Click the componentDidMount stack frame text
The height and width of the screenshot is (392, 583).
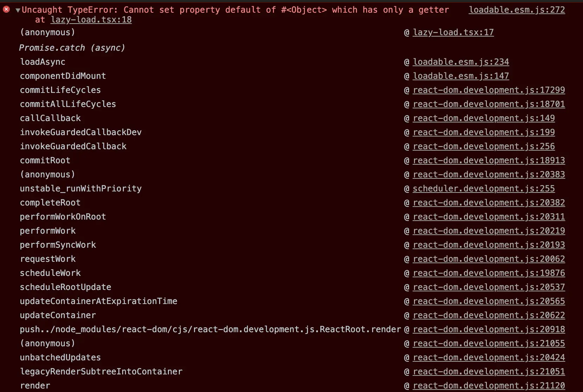pos(63,76)
